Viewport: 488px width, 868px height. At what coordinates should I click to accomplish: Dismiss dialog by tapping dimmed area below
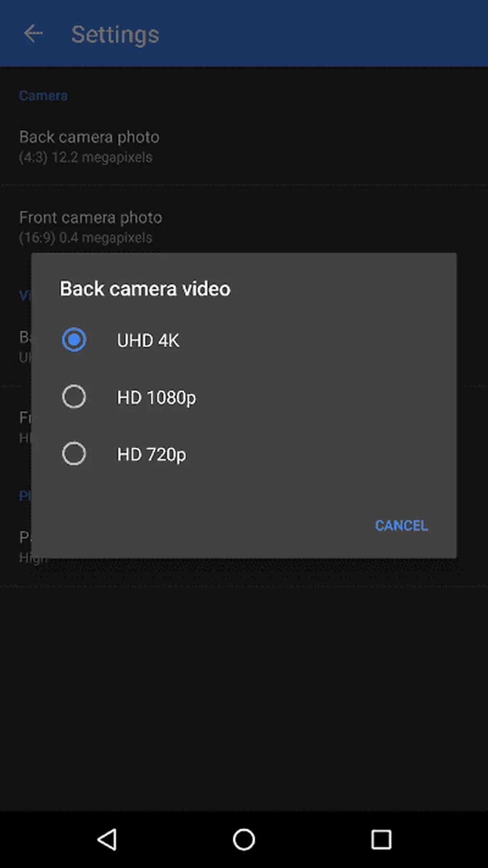coord(244,692)
